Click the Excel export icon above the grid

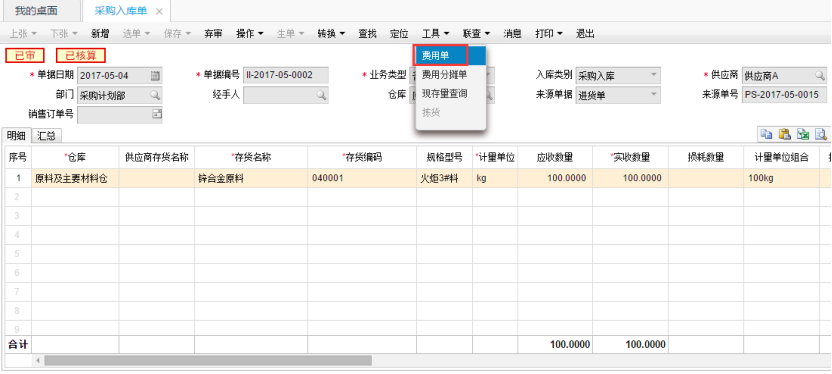coord(803,134)
